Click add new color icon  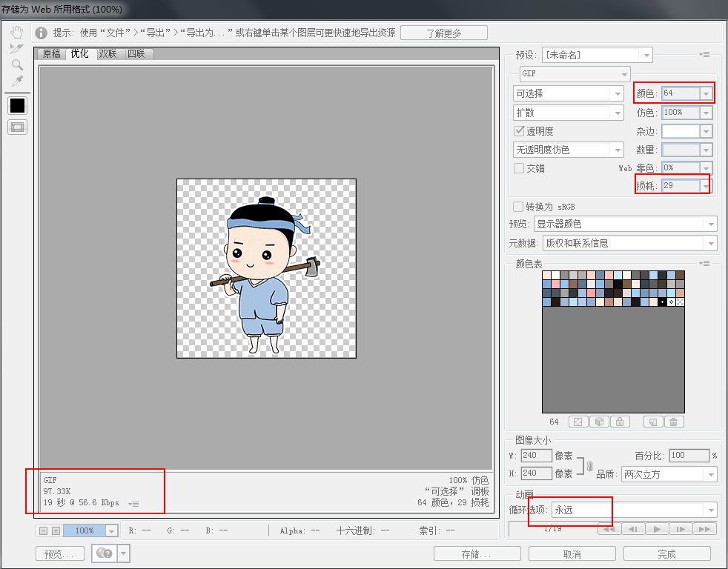pyautogui.click(x=653, y=422)
